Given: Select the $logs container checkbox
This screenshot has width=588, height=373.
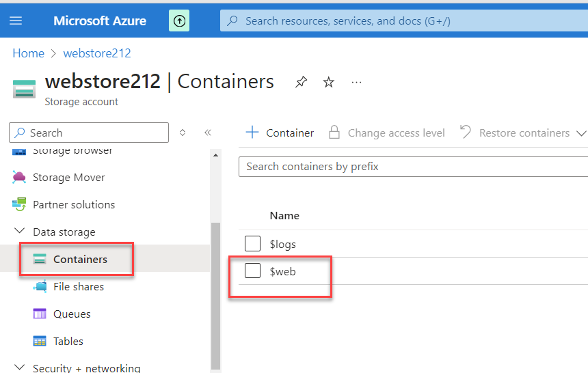Looking at the screenshot, I should (253, 243).
